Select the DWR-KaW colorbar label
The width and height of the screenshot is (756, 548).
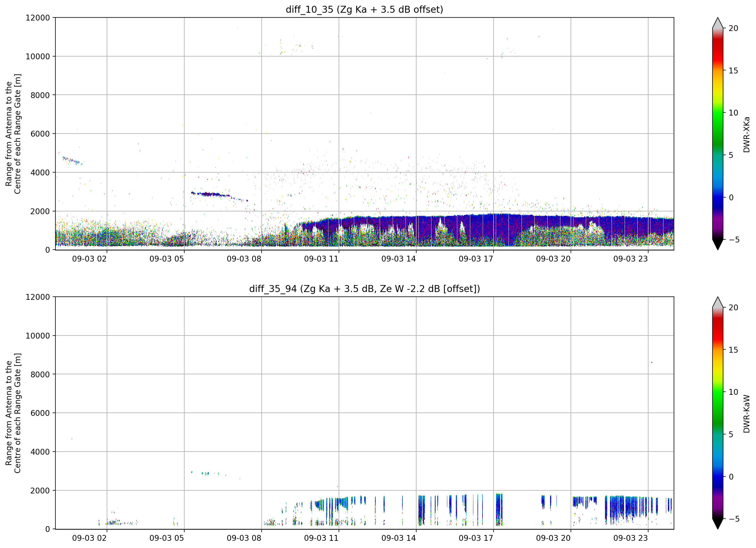pyautogui.click(x=746, y=414)
